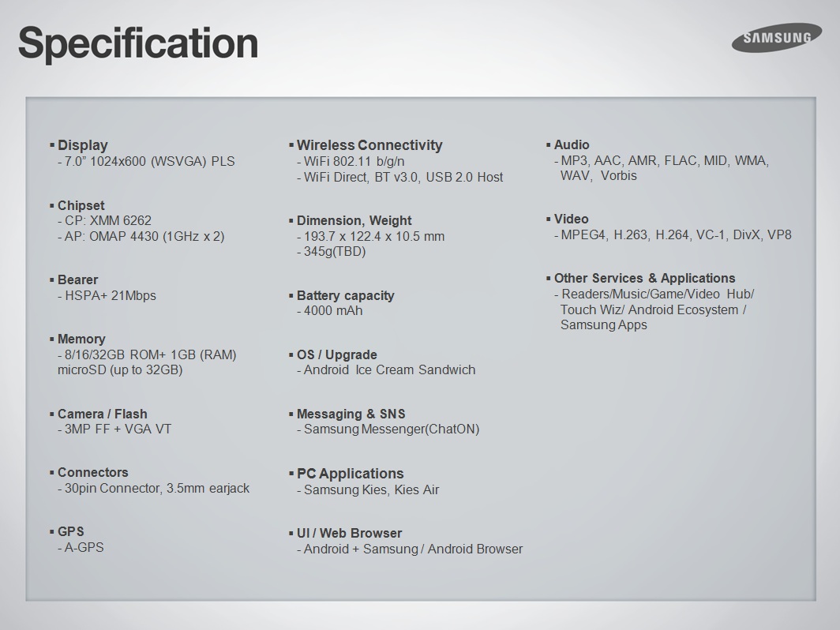Select the line 'Touch Wiz/ Android Ecosystem /'
Viewport: 840px width, 630px height.
click(653, 309)
